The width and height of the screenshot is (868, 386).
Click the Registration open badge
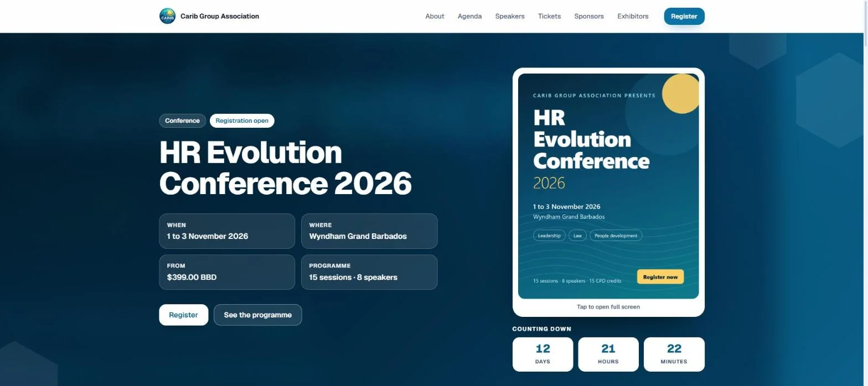pyautogui.click(x=242, y=121)
